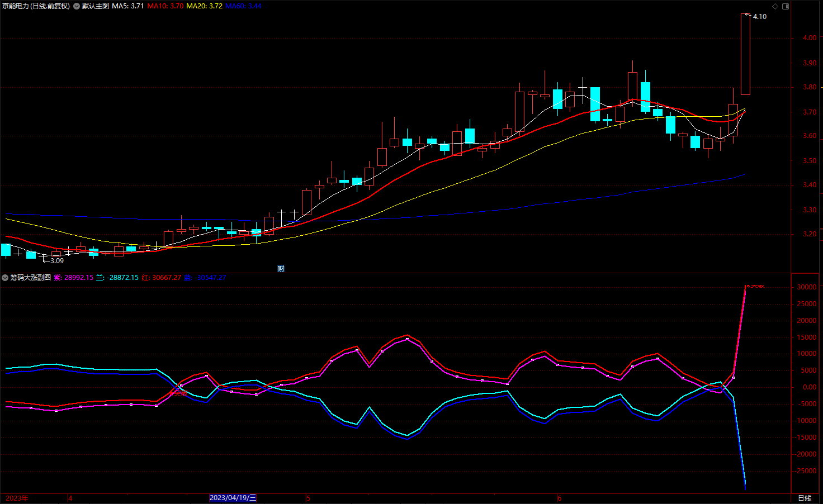The width and height of the screenshot is (823, 504).
Task: Click the 财 financial event marker
Action: [x=281, y=268]
